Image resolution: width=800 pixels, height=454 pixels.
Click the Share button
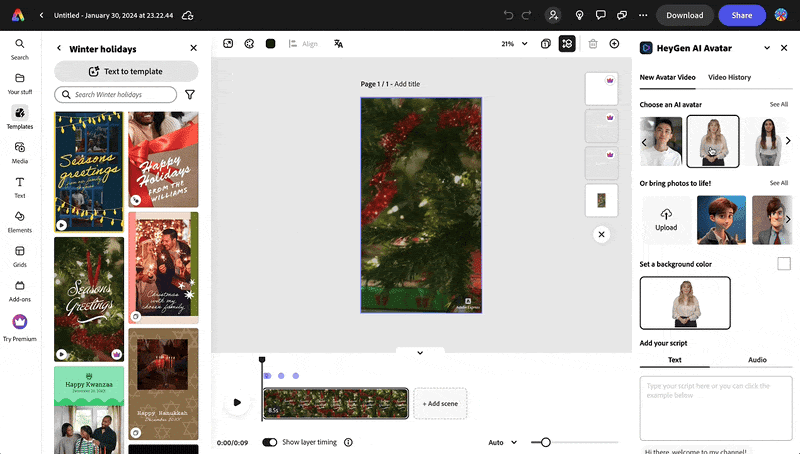(x=742, y=15)
